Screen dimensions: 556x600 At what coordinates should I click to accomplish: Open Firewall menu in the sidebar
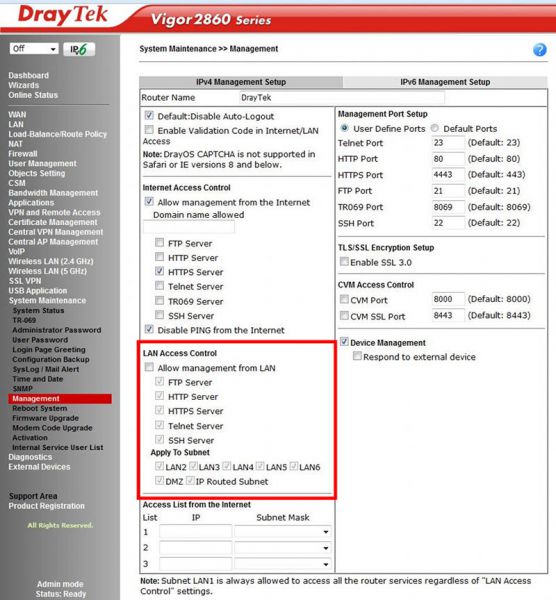(23, 153)
